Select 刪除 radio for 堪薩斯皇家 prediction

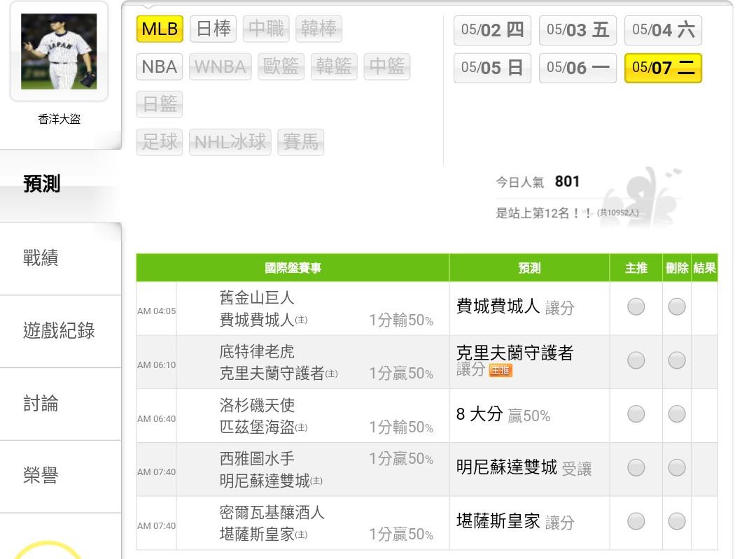click(x=677, y=521)
